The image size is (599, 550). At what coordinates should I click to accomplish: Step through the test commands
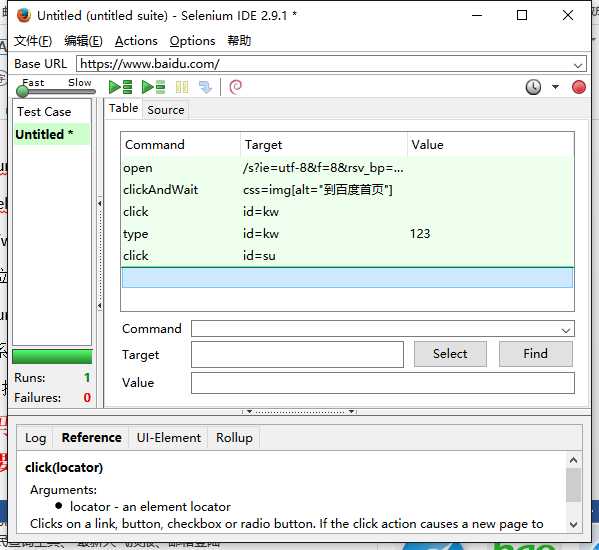click(206, 87)
